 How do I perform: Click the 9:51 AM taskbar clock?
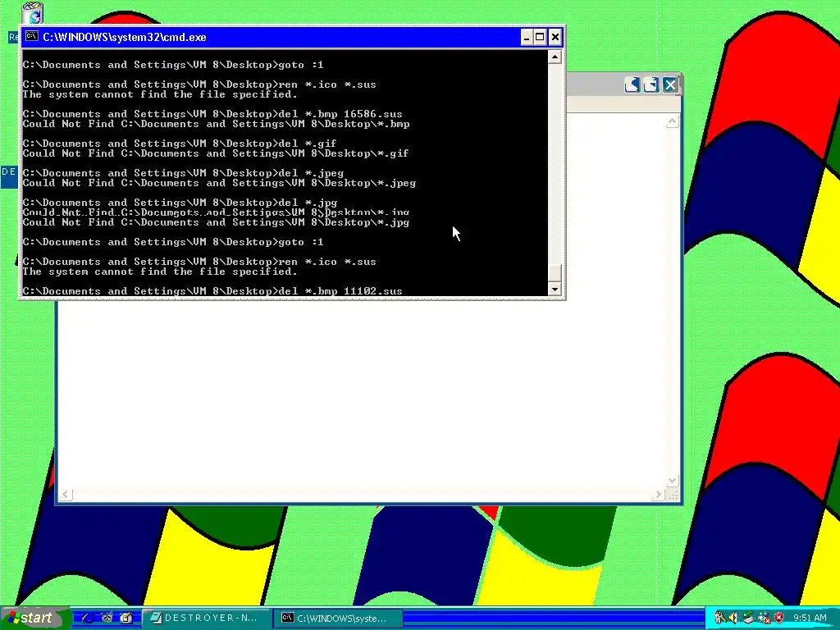point(810,618)
